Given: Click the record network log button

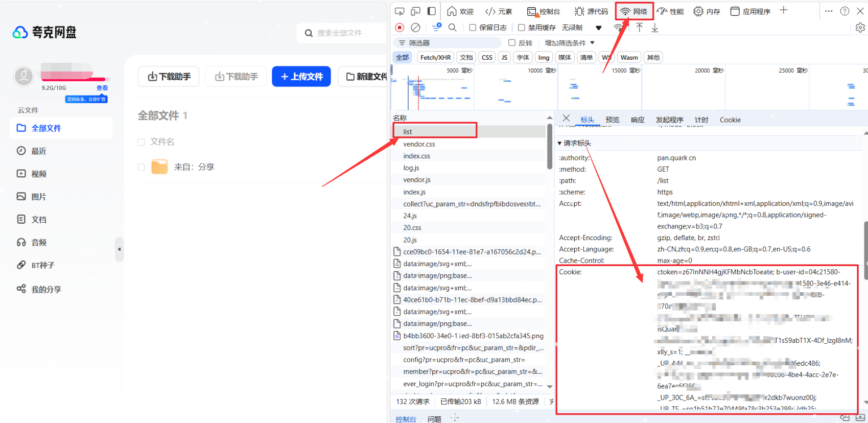Looking at the screenshot, I should (x=400, y=28).
